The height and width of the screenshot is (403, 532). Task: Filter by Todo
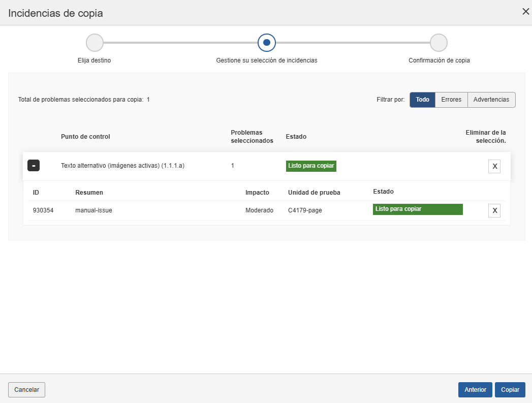point(422,100)
